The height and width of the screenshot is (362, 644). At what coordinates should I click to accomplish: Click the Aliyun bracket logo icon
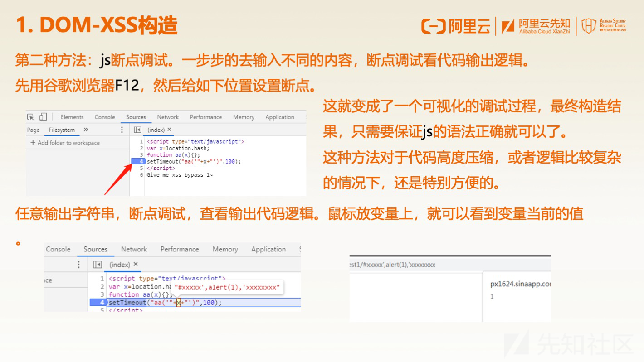coord(433,27)
